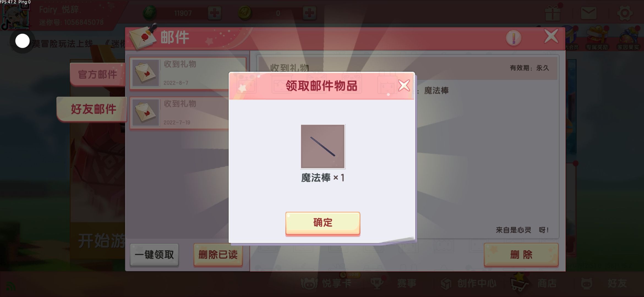Viewport: 644px width, 297px height.
Task: Switch to 官方邮件 tab
Action: click(x=97, y=74)
